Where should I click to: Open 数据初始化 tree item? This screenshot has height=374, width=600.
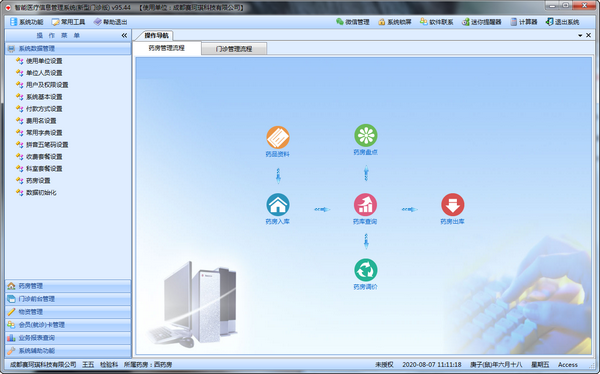tap(41, 193)
